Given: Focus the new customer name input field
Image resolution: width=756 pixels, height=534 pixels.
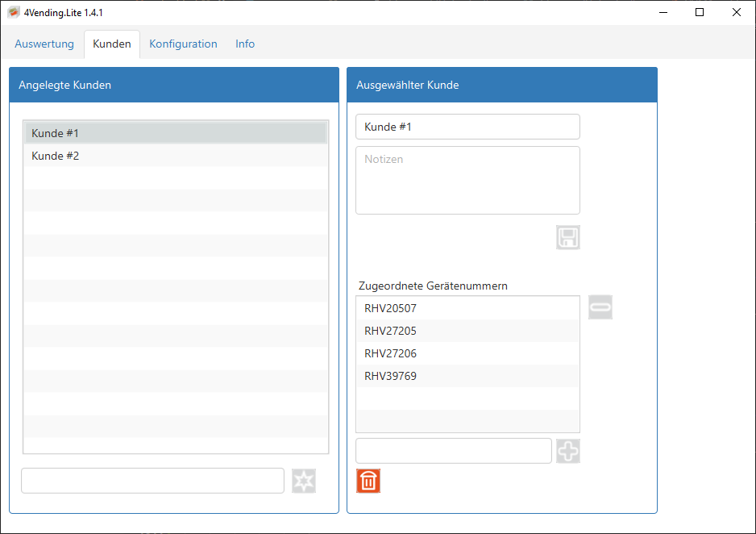Looking at the screenshot, I should [153, 481].
